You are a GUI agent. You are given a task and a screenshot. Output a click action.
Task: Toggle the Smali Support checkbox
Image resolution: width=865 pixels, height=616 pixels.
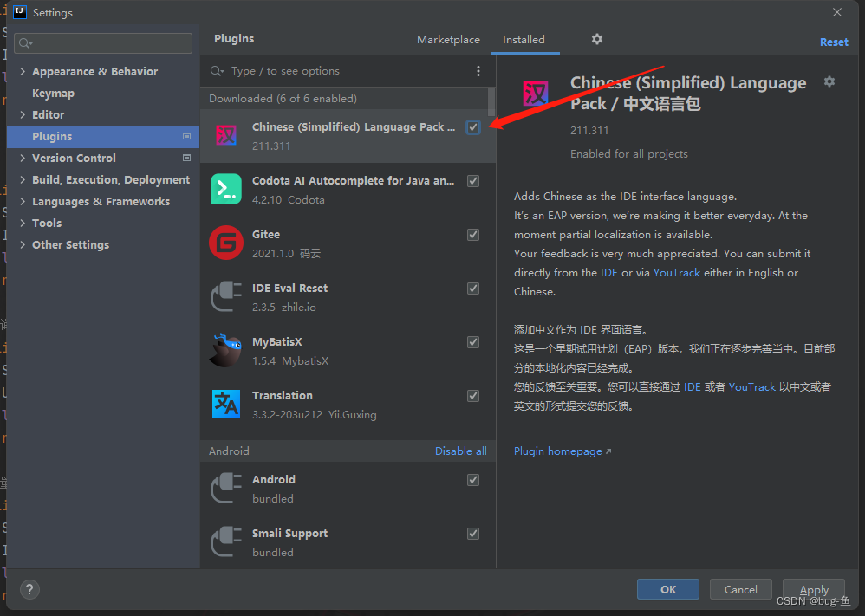(472, 534)
